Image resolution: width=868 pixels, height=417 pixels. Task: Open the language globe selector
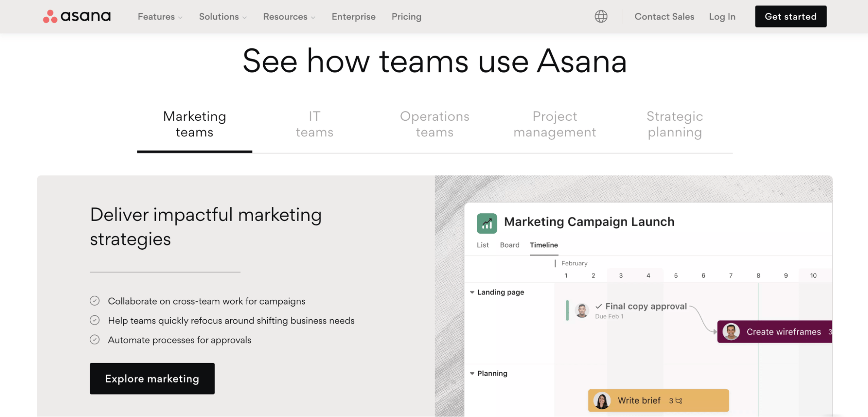click(601, 17)
